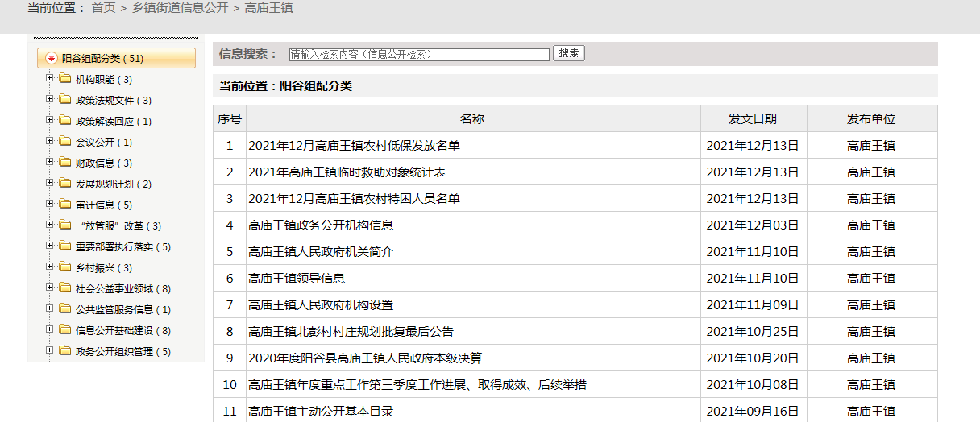The image size is (980, 422).
Task: Open 2020年度阳谷县高庙王镇人民政府本级决算
Action: (x=365, y=358)
